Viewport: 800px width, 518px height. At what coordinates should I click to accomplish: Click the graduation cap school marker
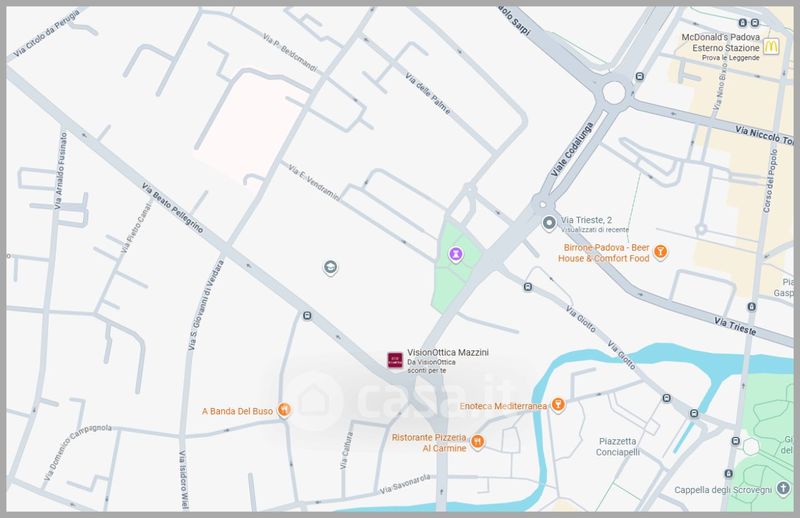tap(330, 266)
